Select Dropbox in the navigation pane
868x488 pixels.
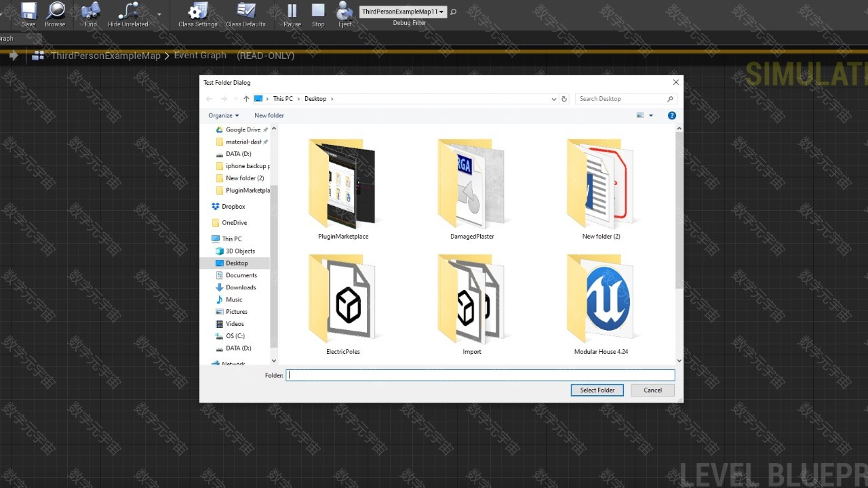pyautogui.click(x=233, y=207)
